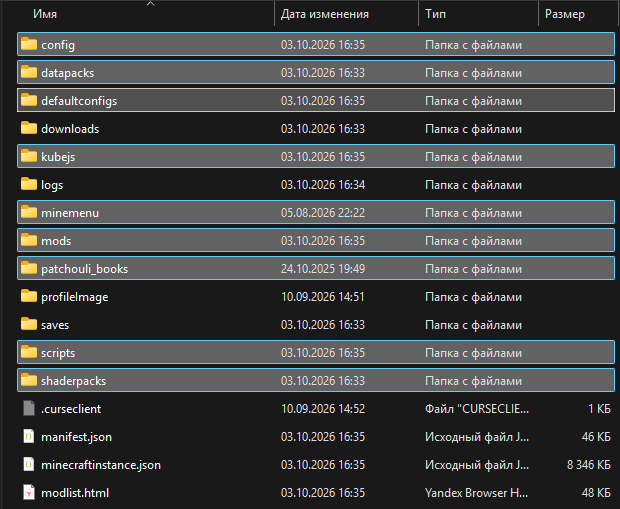The width and height of the screenshot is (620, 509).
Task: Click Папка с файлами in downloads row
Action: [x=473, y=129]
